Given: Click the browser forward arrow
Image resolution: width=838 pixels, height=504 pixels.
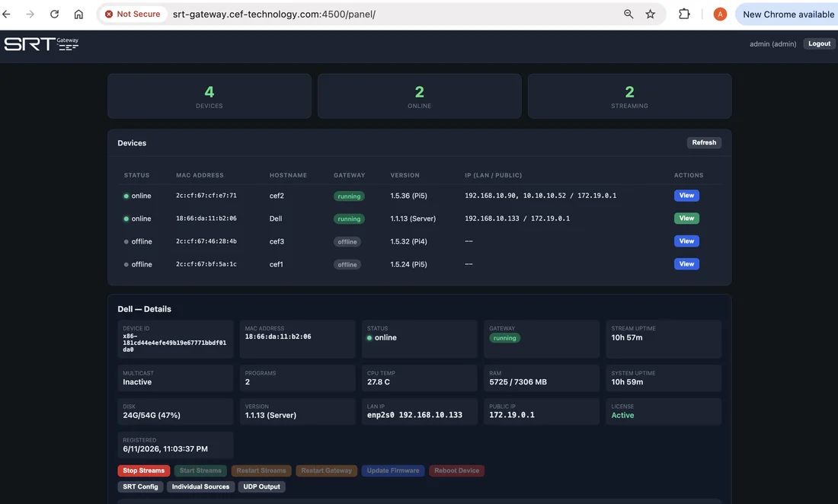Looking at the screenshot, I should tap(30, 14).
